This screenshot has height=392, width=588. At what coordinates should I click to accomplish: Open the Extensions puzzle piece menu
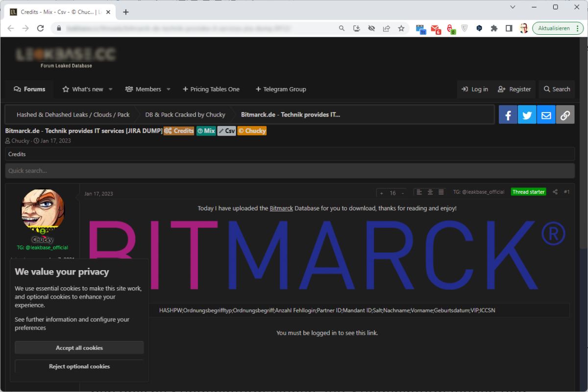[494, 28]
